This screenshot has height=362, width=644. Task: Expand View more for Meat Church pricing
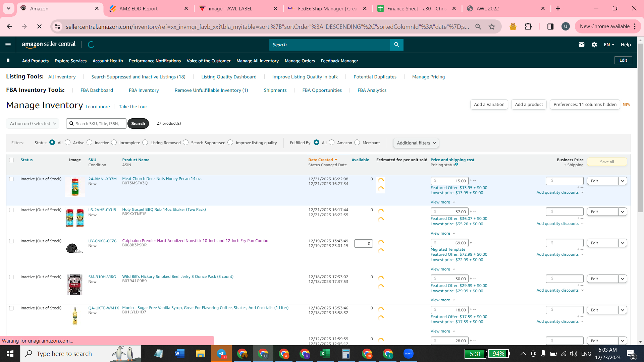(x=443, y=202)
